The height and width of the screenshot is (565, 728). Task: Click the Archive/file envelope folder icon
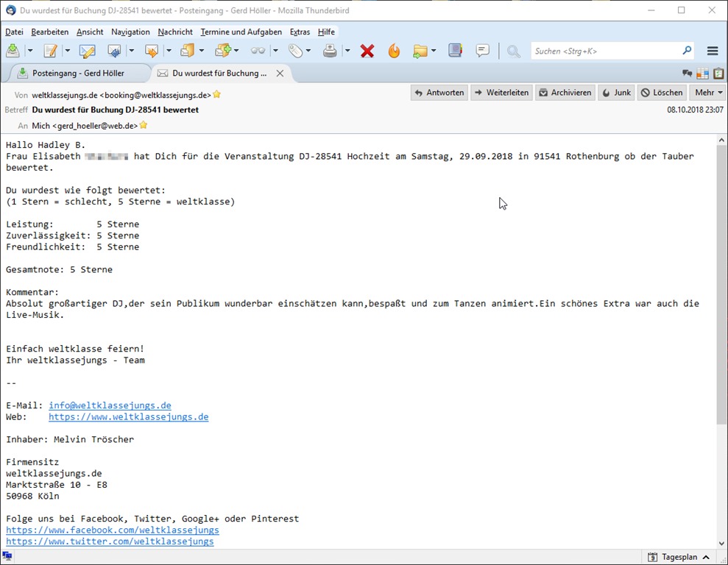pos(188,51)
